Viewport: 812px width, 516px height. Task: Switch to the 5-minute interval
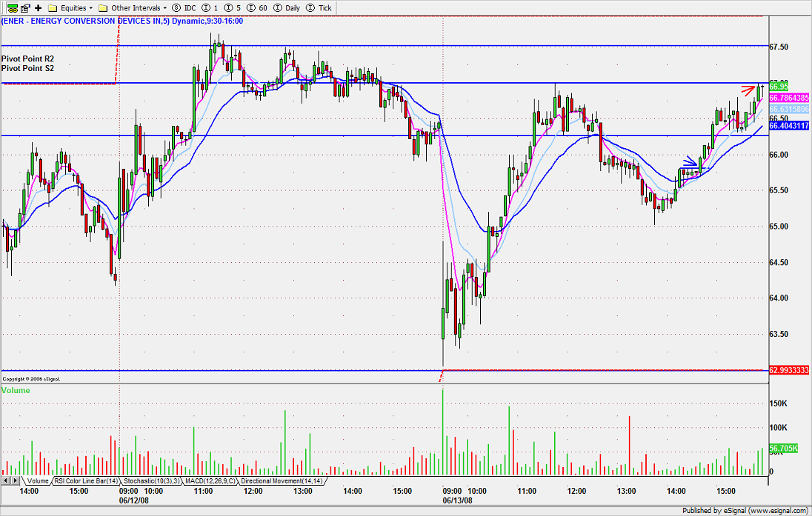(233, 7)
